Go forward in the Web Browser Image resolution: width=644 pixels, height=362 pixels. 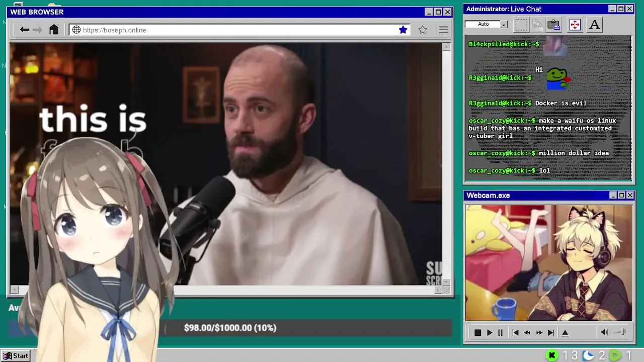(38, 30)
